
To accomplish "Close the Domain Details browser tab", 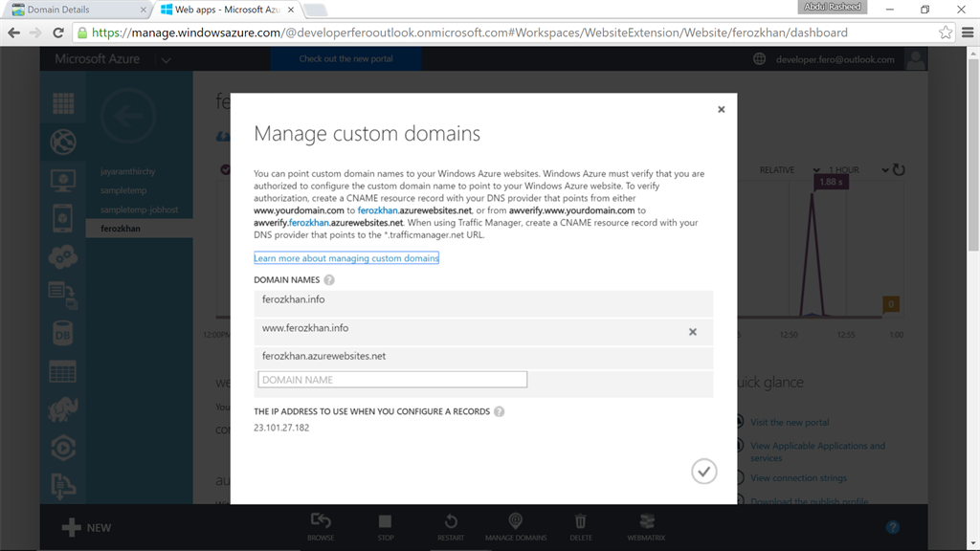I will 143,10.
